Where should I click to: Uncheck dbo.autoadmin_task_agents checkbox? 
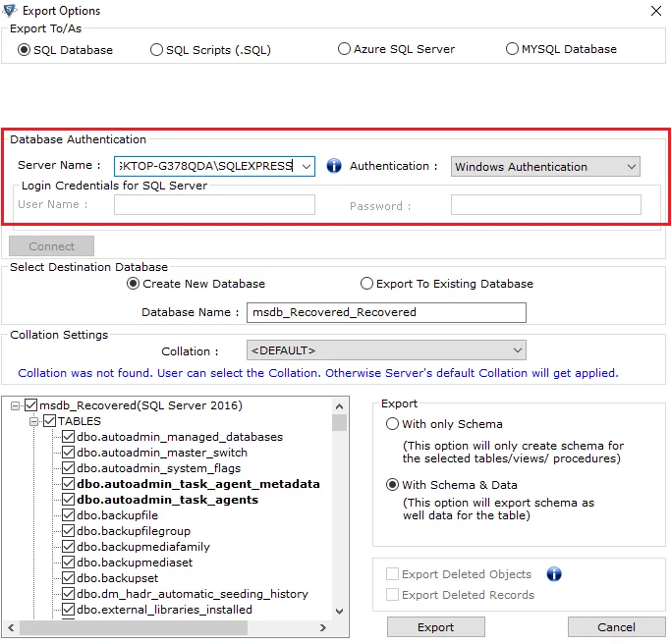click(68, 499)
